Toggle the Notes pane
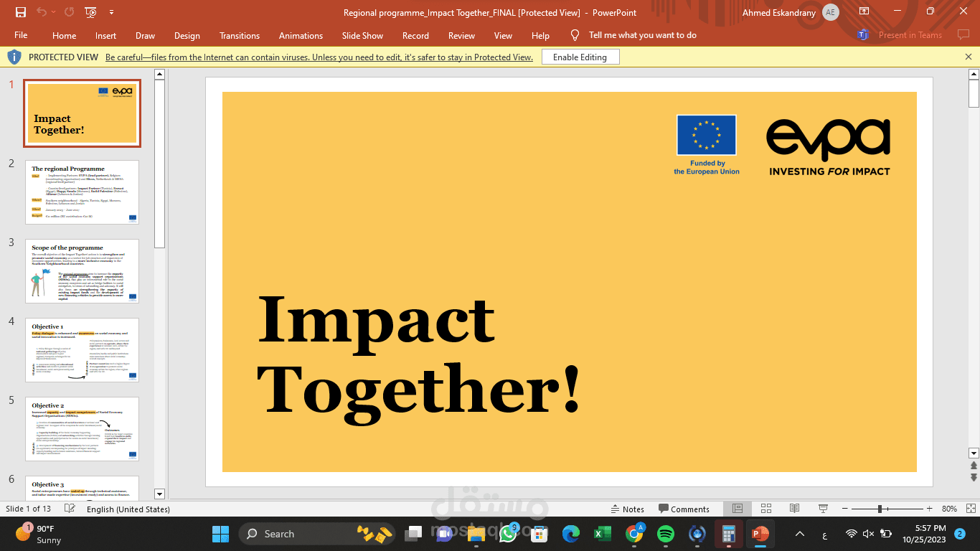 627,509
